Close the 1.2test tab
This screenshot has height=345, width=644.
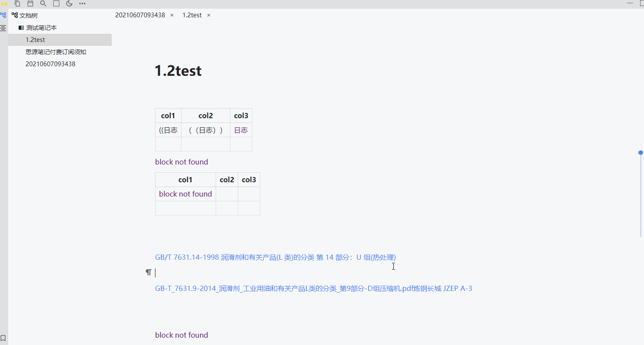(x=209, y=15)
